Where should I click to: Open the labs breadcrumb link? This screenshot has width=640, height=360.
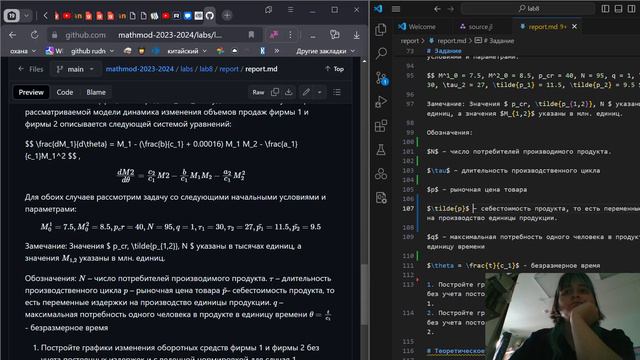click(187, 69)
